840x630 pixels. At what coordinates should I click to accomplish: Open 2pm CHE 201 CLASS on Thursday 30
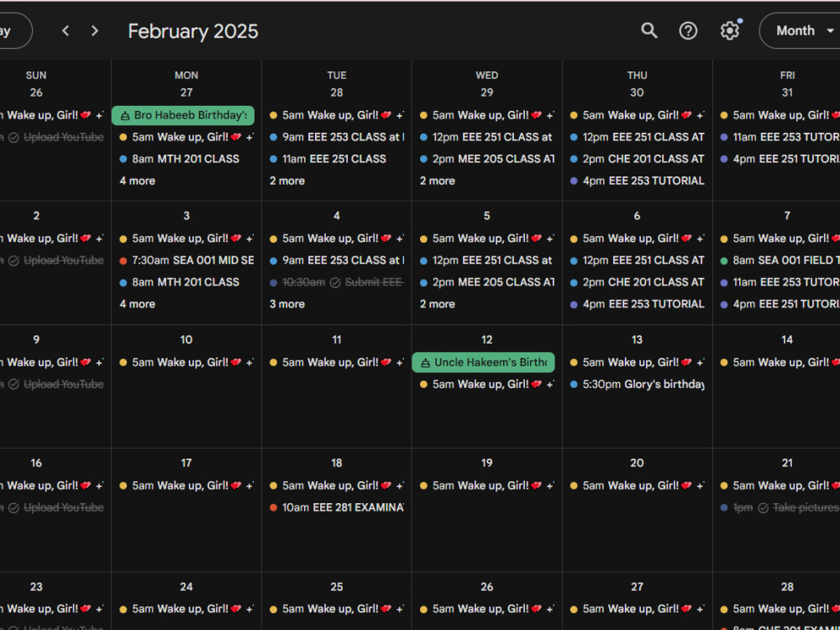click(636, 159)
